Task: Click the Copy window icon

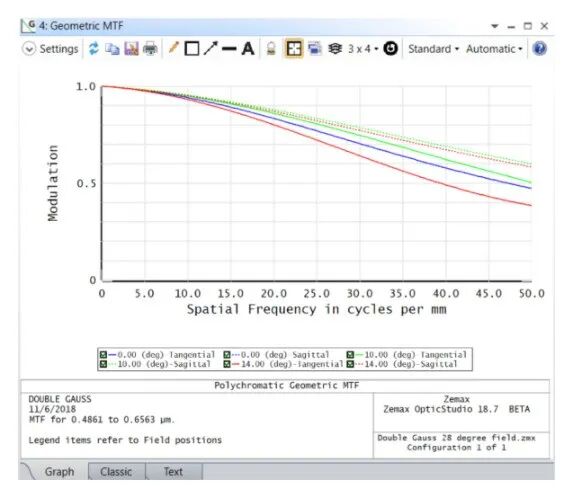Action: (x=112, y=49)
